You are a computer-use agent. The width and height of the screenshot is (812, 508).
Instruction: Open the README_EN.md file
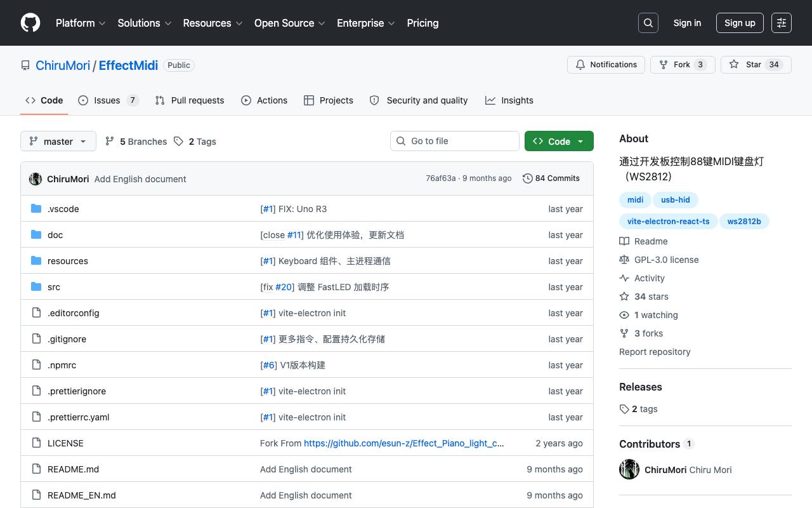pyautogui.click(x=82, y=495)
